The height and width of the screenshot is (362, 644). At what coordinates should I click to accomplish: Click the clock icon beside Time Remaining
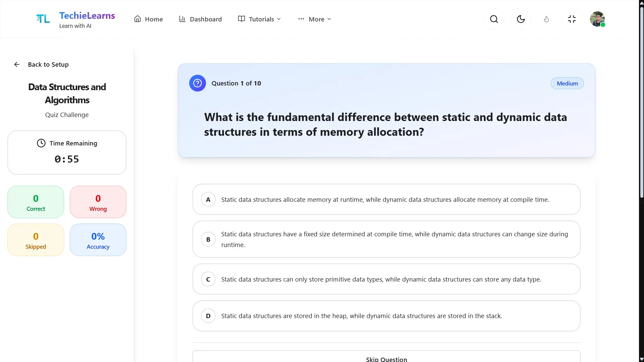41,143
